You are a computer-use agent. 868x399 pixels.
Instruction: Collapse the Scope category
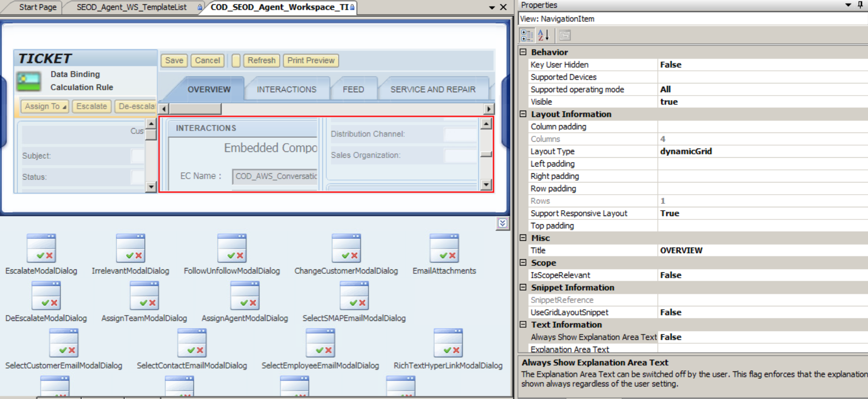(x=523, y=263)
